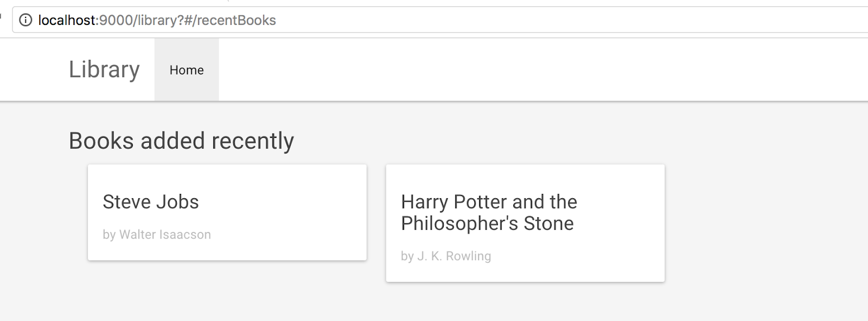Focus the browser address bar URL field
868x321 pixels.
tap(434, 21)
